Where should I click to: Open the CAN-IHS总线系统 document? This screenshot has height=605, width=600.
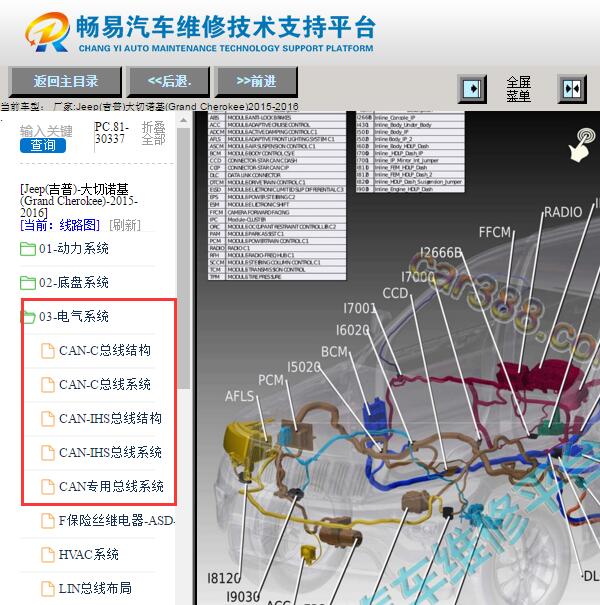click(x=110, y=452)
